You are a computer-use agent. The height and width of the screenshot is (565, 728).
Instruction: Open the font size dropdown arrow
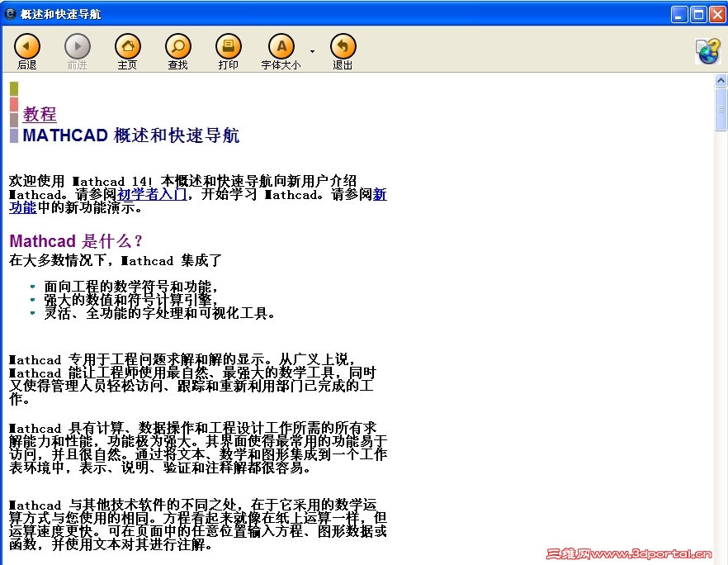click(x=313, y=51)
